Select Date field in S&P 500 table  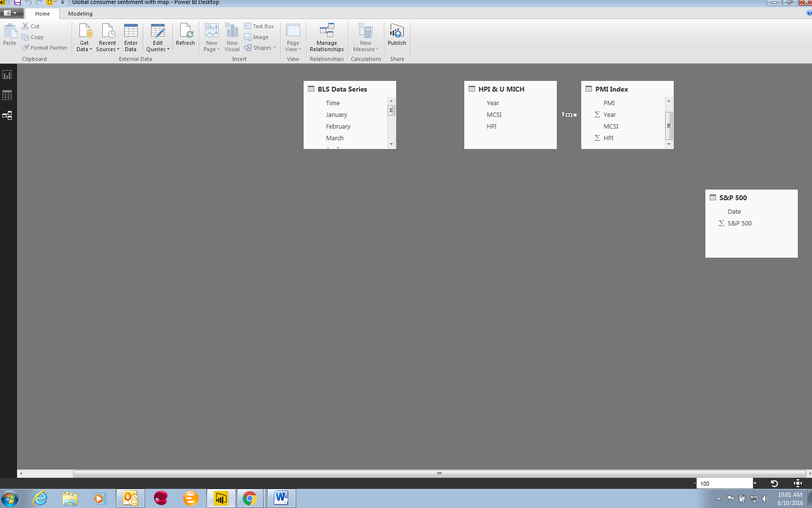click(x=734, y=212)
